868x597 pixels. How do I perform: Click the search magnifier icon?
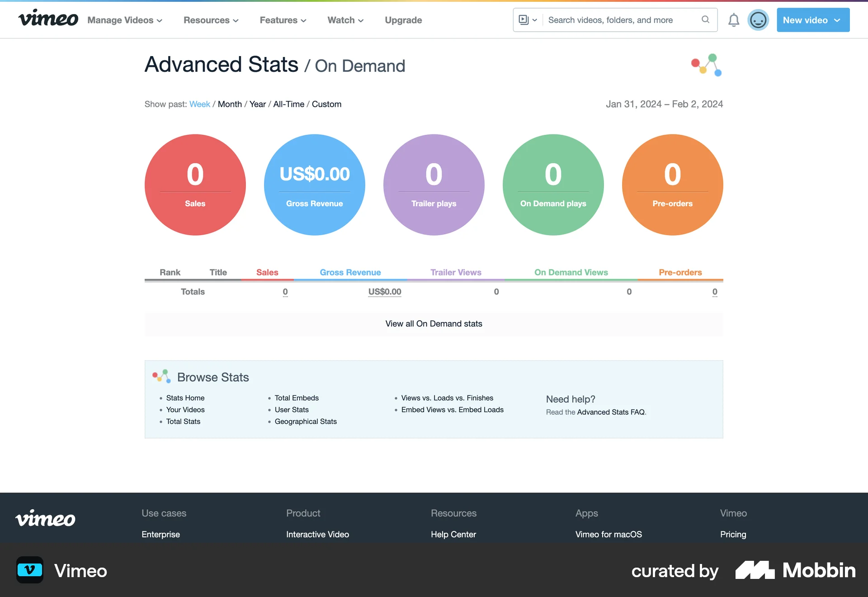click(705, 19)
